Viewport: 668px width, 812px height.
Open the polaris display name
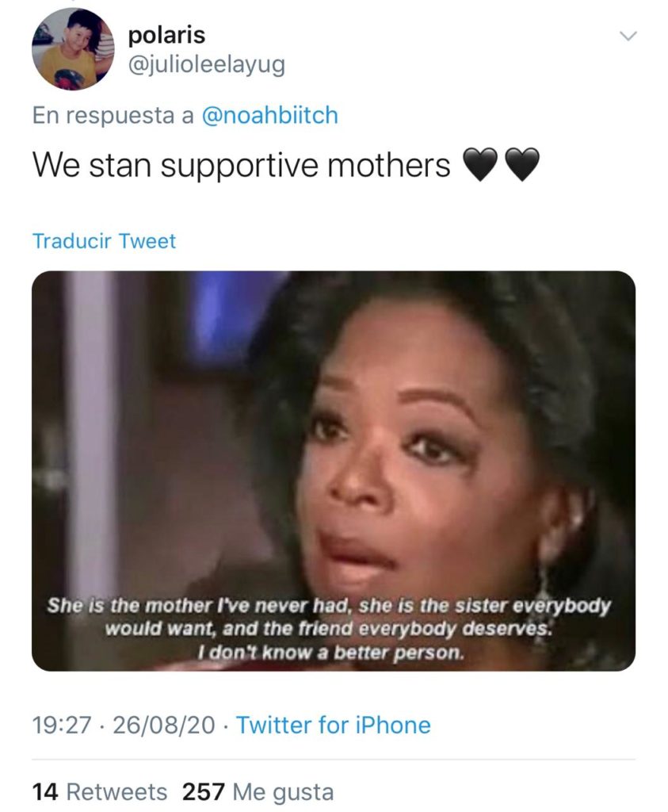coord(166,36)
